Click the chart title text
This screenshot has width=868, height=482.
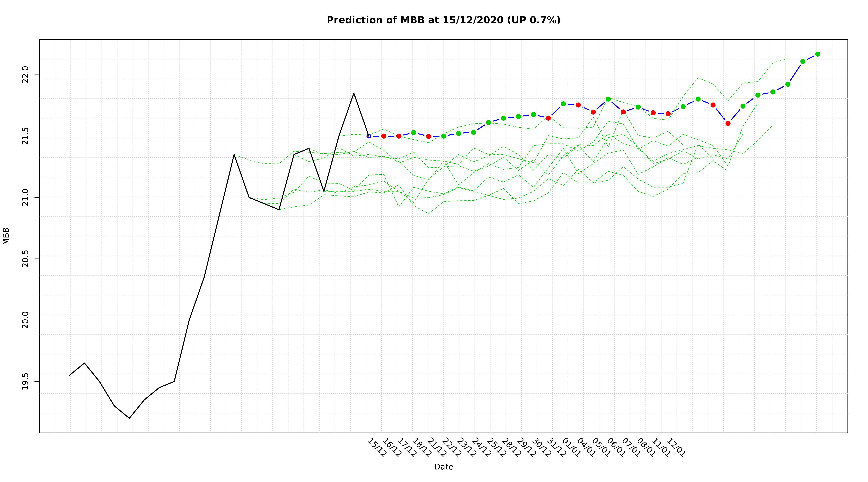click(443, 20)
